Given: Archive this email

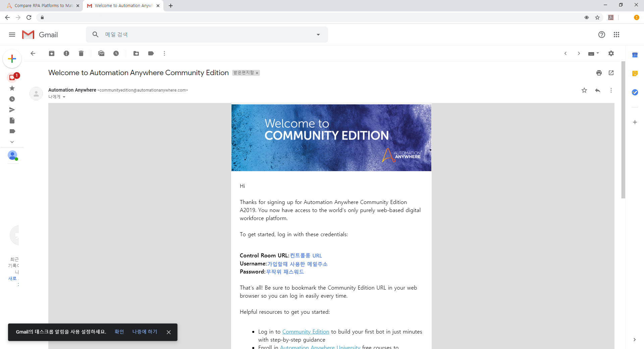Looking at the screenshot, I should [52, 53].
